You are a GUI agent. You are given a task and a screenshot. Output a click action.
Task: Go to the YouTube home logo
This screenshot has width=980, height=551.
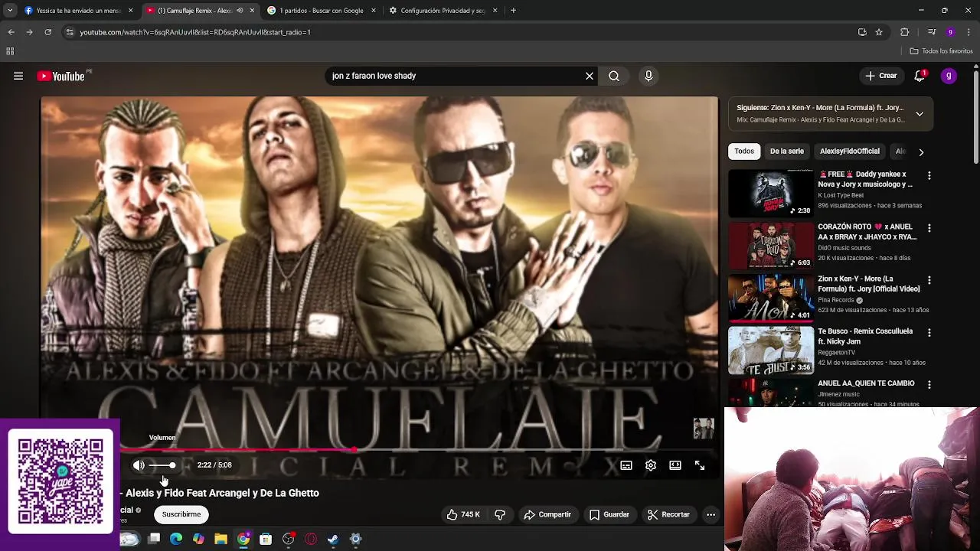tap(61, 76)
